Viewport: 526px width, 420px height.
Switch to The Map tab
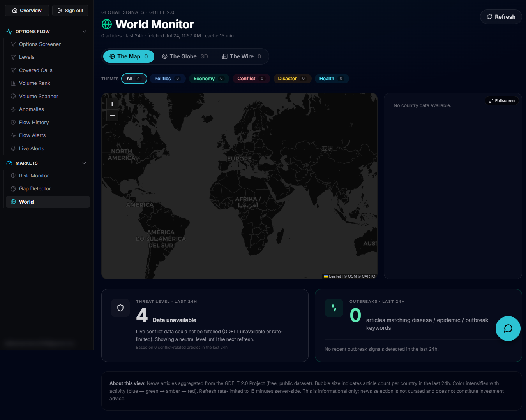[x=129, y=56]
